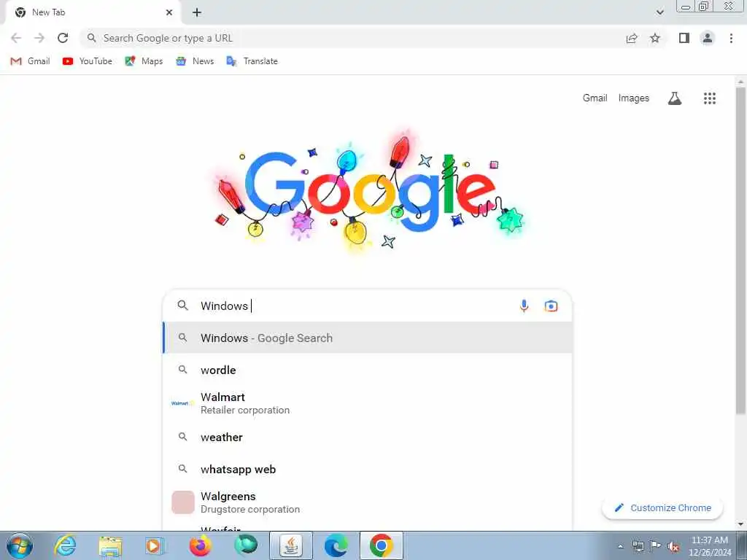Open the Translate bookmark
The height and width of the screenshot is (560, 747).
[252, 61]
